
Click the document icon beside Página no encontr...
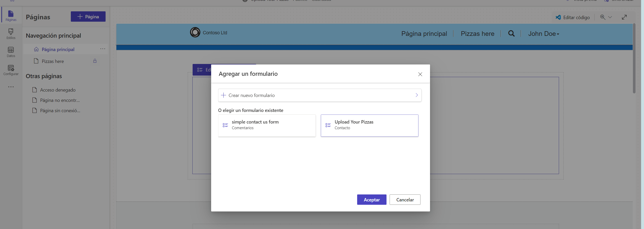(x=35, y=100)
